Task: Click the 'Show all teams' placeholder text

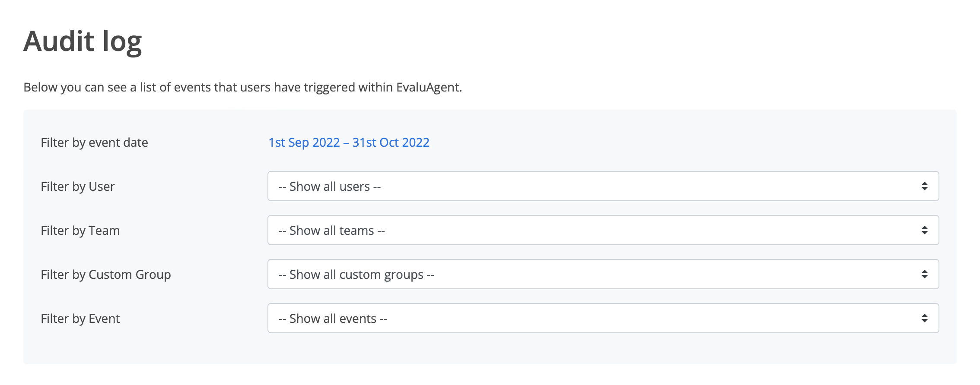Action: 332,230
